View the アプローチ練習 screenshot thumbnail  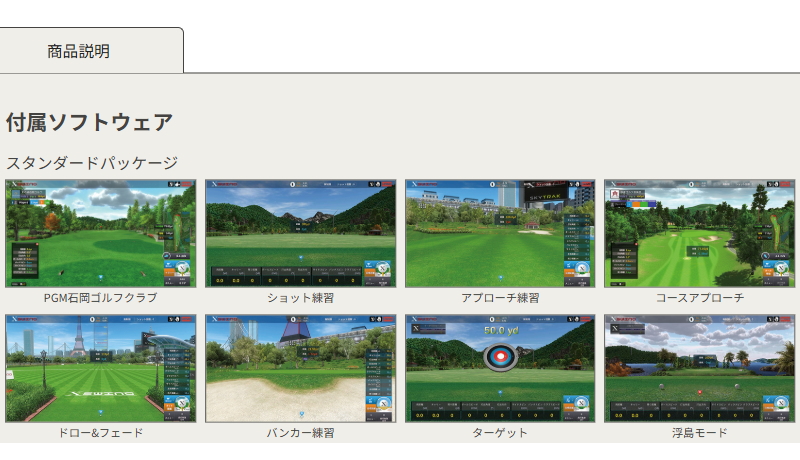point(500,233)
